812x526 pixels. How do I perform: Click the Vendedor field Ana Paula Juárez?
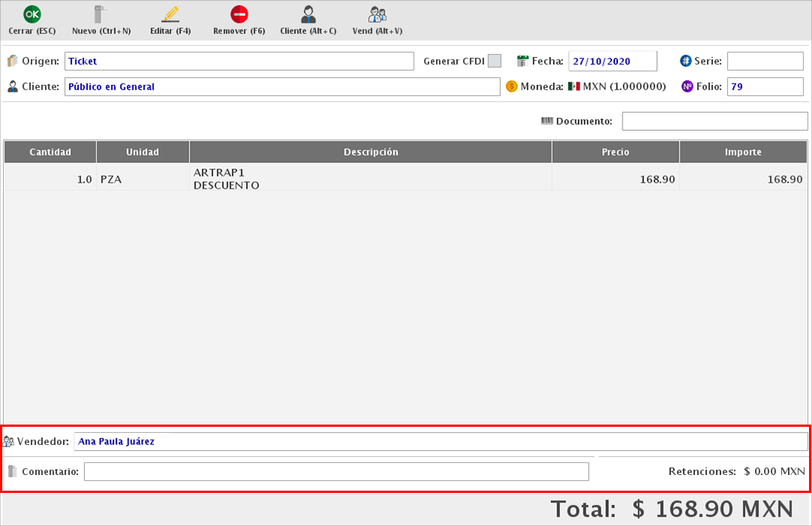click(x=440, y=441)
